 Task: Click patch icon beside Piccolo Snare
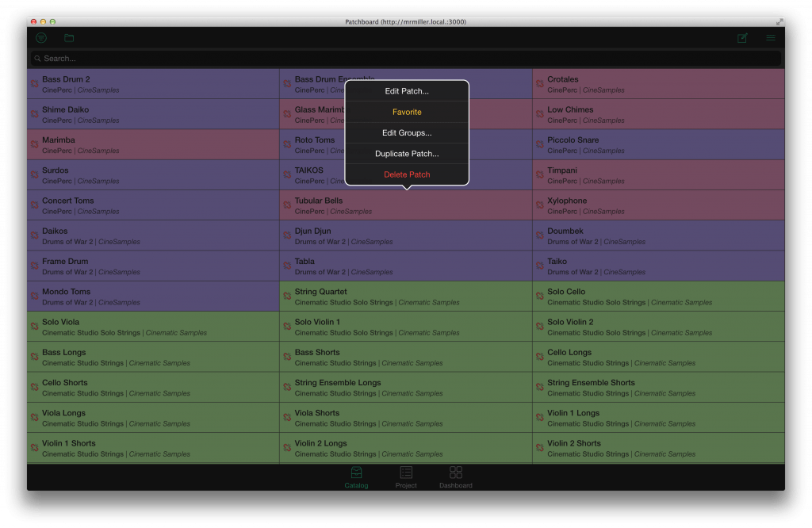pos(540,144)
